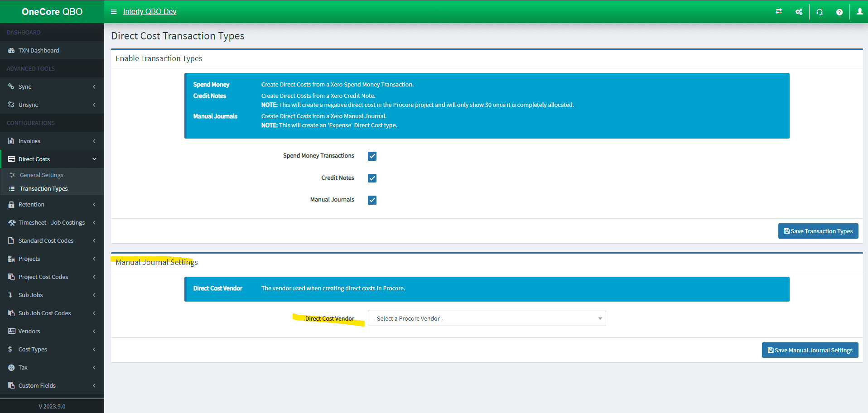The width and height of the screenshot is (868, 413).
Task: Click the sync arrows icon in top bar
Action: [x=779, y=12]
